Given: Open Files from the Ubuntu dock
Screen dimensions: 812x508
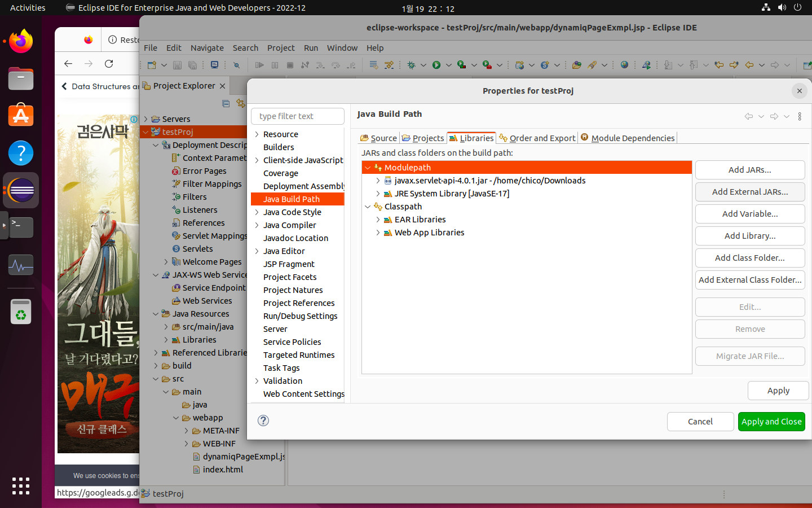Looking at the screenshot, I should pyautogui.click(x=21, y=78).
